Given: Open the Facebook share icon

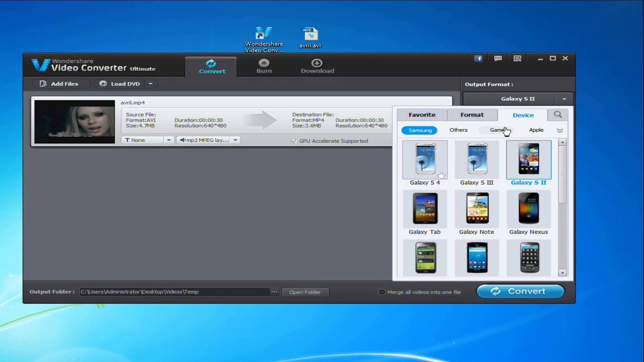Looking at the screenshot, I should coord(478,58).
